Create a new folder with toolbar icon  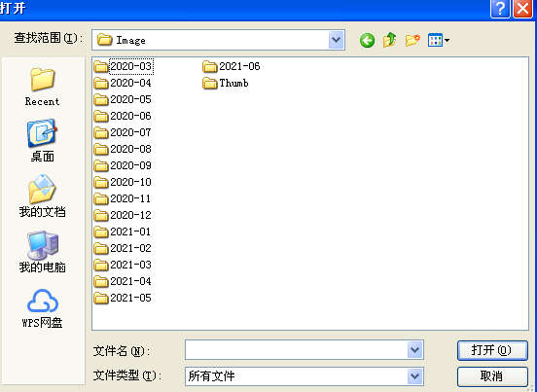pos(412,41)
